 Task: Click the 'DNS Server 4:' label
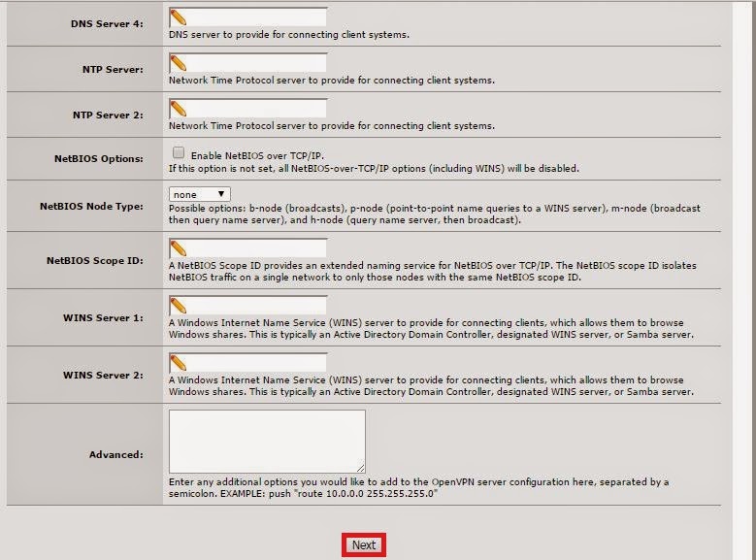pyautogui.click(x=107, y=24)
